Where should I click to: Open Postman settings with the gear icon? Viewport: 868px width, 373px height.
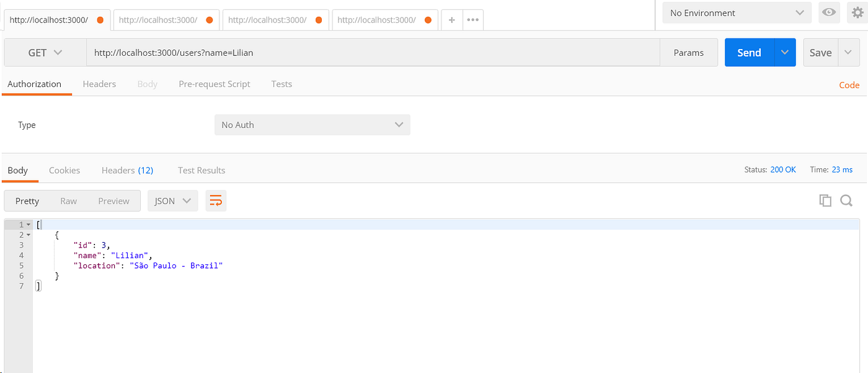click(x=856, y=12)
